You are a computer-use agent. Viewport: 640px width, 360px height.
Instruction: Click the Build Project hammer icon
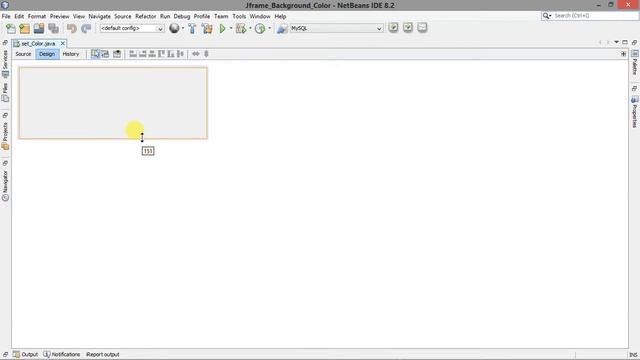coord(192,28)
